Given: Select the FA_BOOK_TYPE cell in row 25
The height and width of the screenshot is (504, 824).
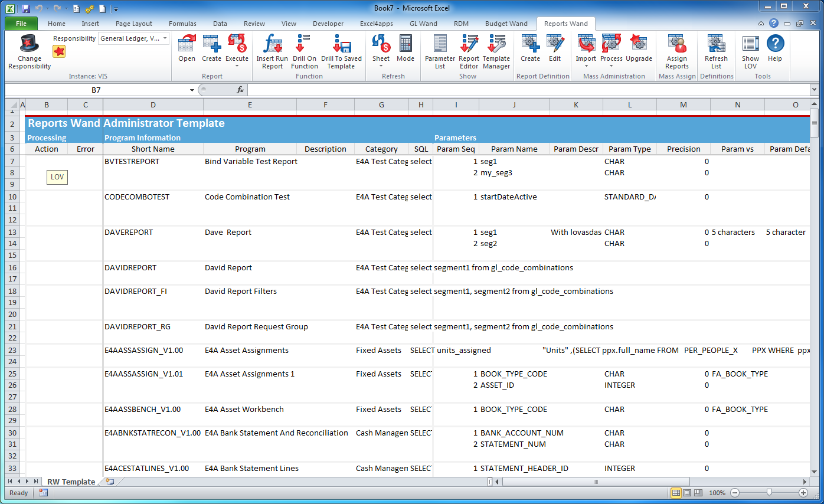Looking at the screenshot, I should coord(738,374).
